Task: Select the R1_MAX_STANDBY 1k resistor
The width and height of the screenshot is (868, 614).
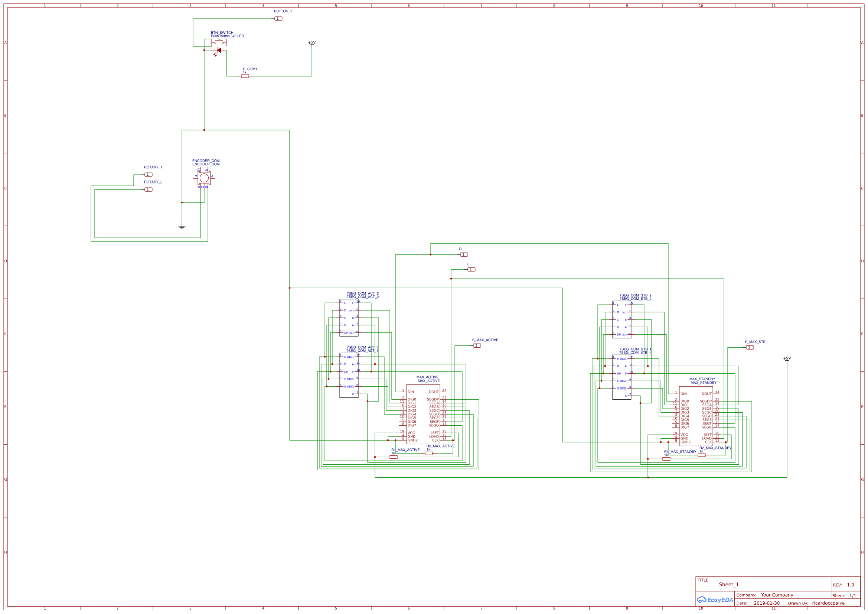Action: (x=667, y=458)
